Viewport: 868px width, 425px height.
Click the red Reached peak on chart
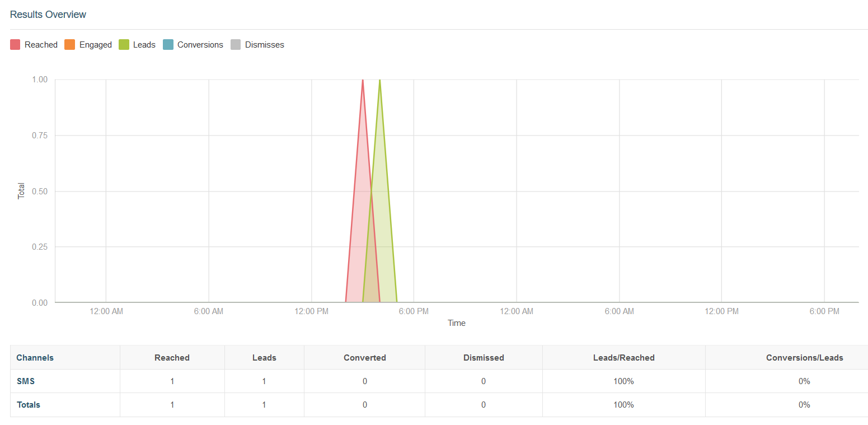363,81
